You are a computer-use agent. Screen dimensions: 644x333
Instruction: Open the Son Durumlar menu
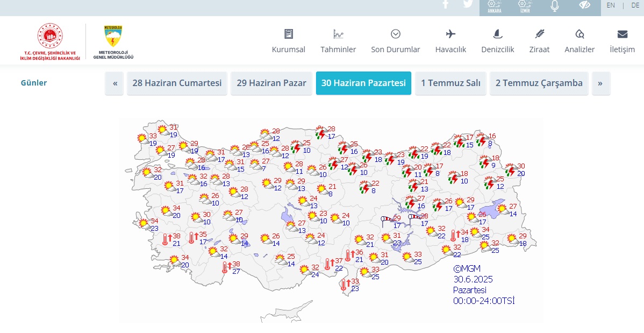tap(396, 41)
